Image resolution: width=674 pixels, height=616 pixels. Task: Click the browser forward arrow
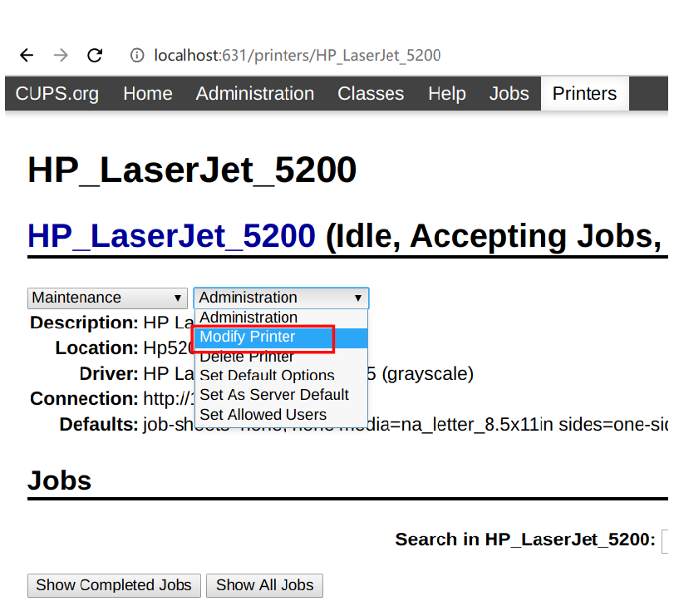[61, 56]
